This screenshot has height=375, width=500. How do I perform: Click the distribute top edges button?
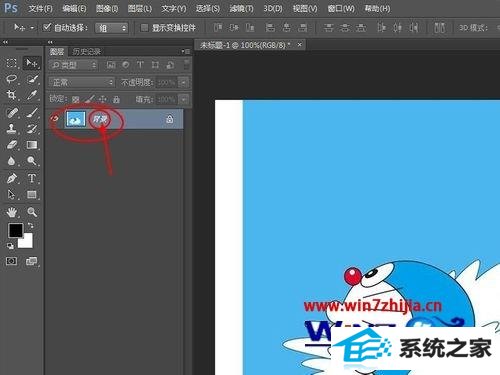(x=328, y=28)
